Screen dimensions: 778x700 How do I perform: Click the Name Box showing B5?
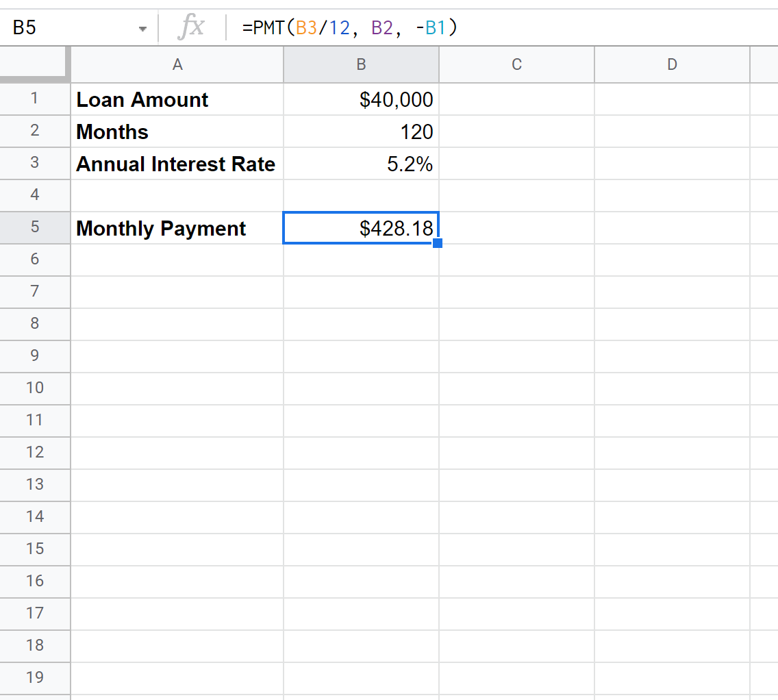pyautogui.click(x=68, y=29)
